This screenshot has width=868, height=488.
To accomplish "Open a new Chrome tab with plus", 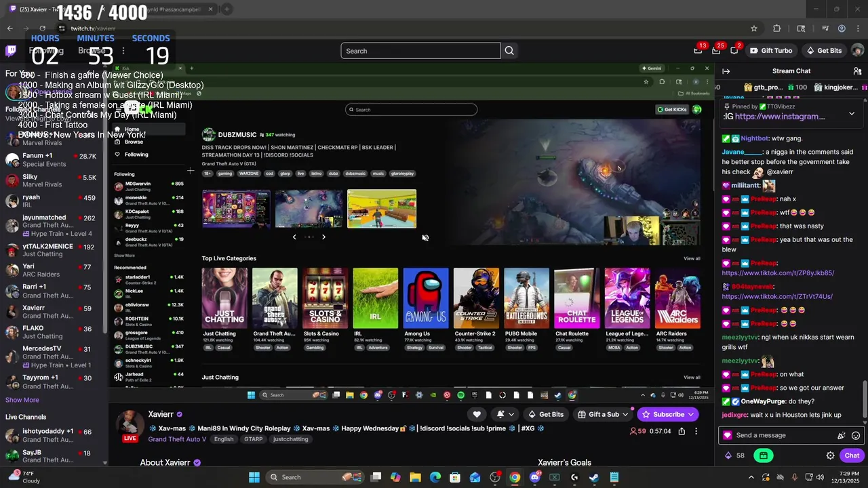I will coord(226,9).
